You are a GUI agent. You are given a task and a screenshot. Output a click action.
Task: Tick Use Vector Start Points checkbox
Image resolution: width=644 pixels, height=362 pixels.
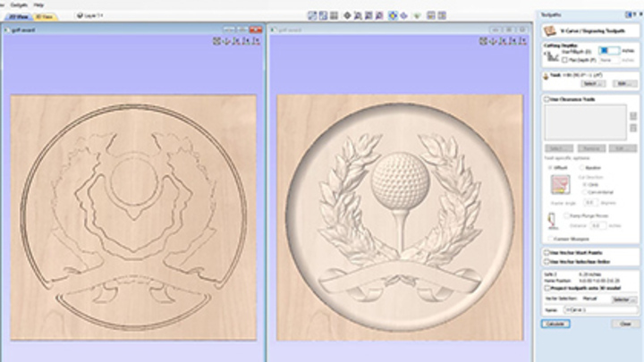pos(547,253)
